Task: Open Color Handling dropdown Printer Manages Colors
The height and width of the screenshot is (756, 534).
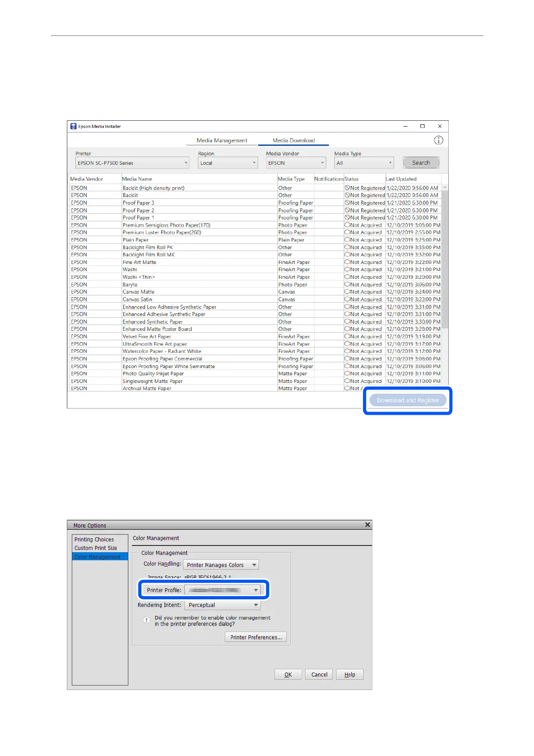Action: pyautogui.click(x=221, y=565)
